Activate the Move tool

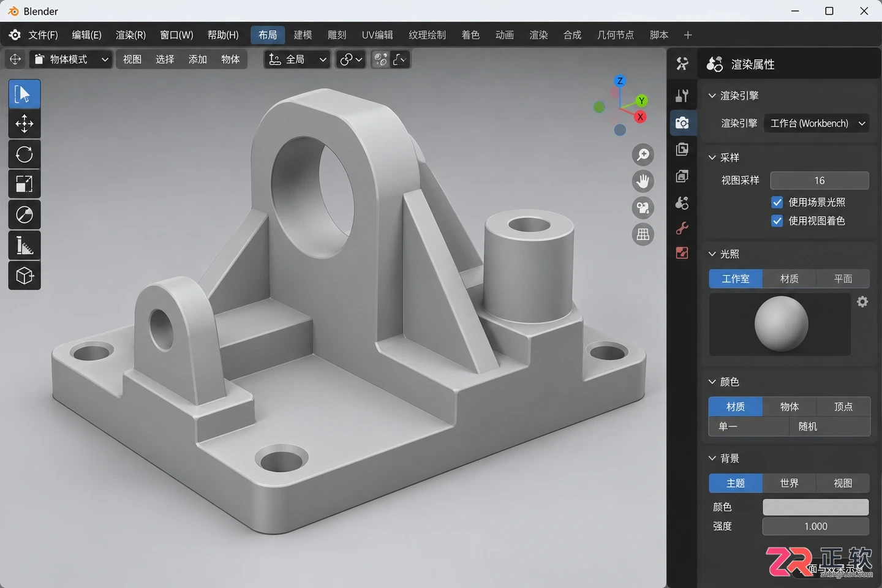(x=24, y=124)
